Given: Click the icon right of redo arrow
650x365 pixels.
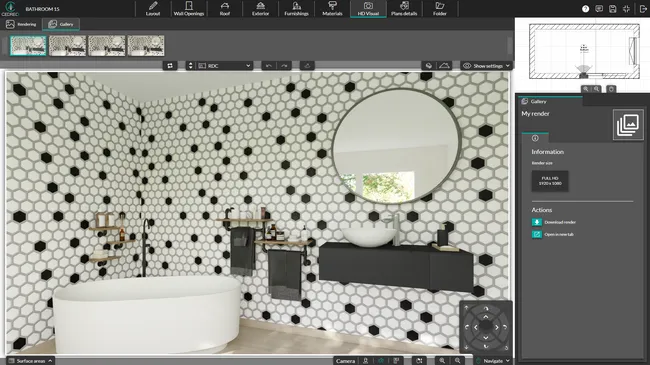Looking at the screenshot, I should (x=307, y=66).
